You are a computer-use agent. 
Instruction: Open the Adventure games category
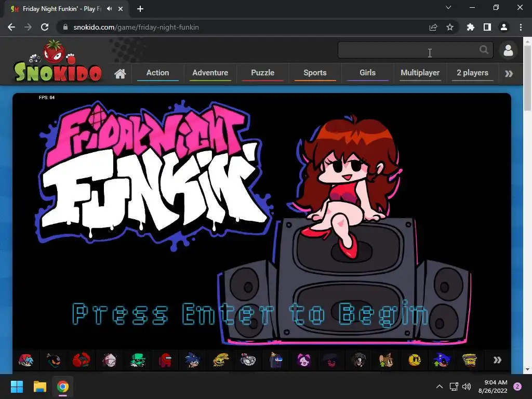tap(210, 73)
